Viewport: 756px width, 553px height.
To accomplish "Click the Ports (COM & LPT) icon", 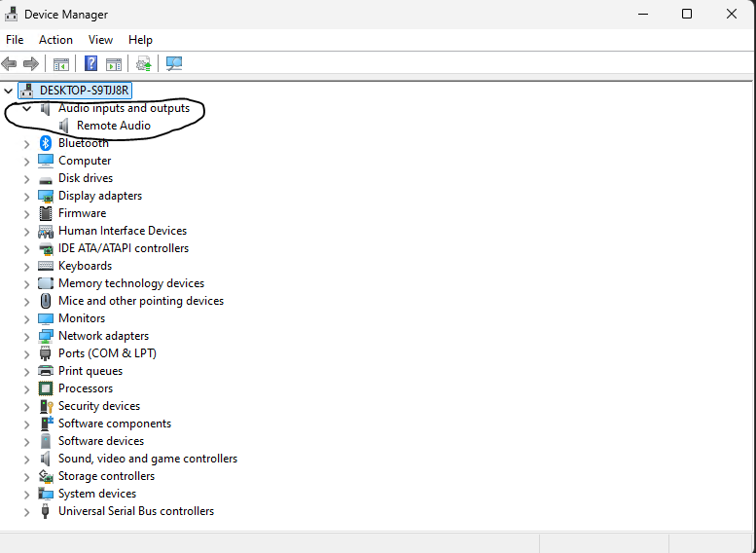I will [x=46, y=353].
